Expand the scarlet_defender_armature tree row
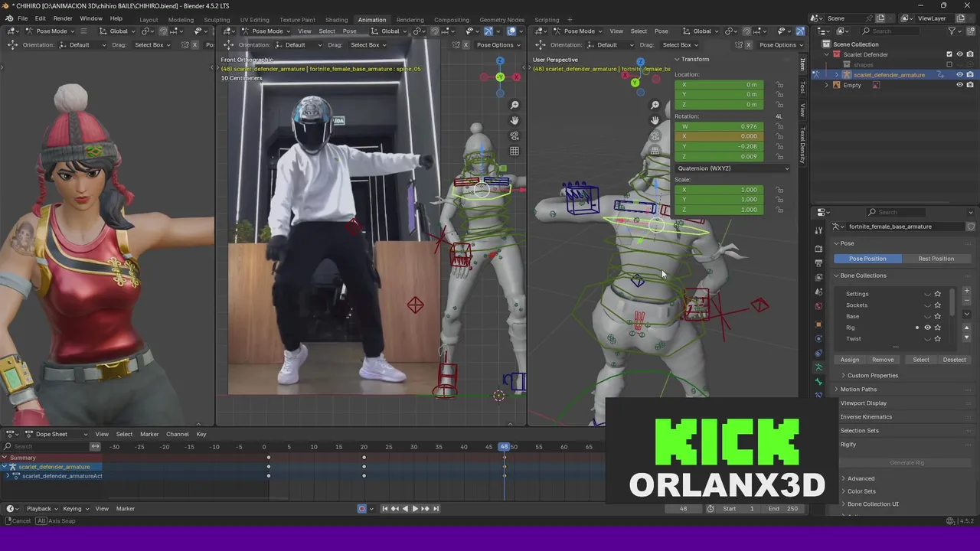Viewport: 980px width, 551px height. pyautogui.click(x=836, y=75)
